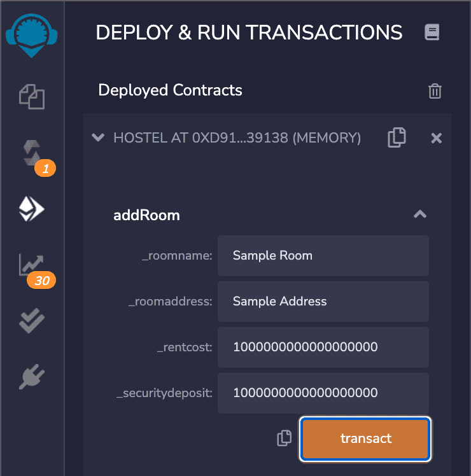Viewport: 471px width, 476px height.
Task: Open the Plugin Manager plug icon
Action: pyautogui.click(x=32, y=377)
